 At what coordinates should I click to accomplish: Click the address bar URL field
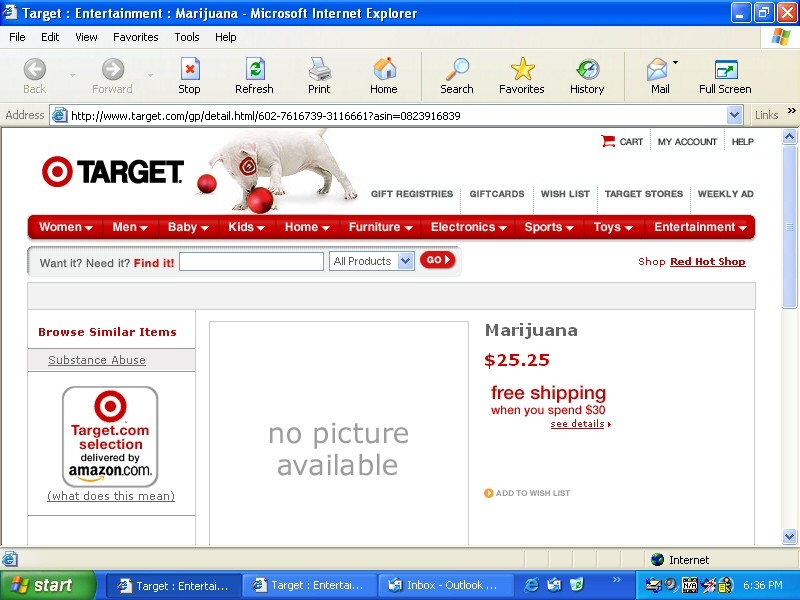coord(395,115)
